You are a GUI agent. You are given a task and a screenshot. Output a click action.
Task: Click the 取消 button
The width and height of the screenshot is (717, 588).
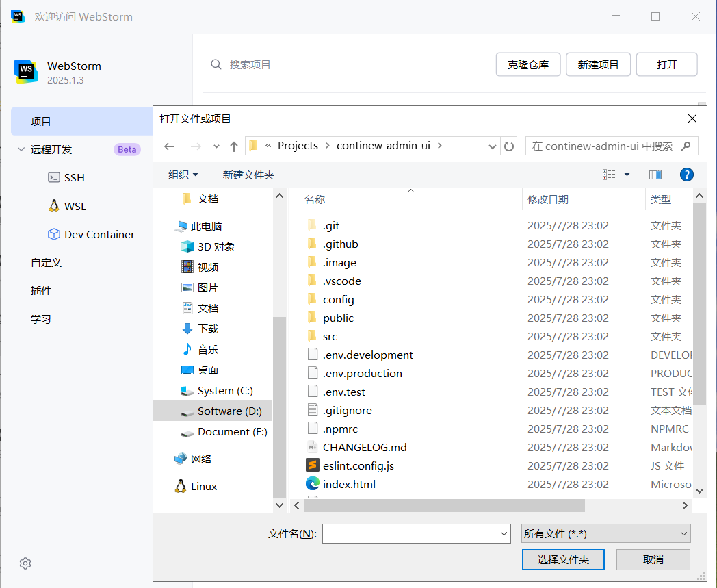[x=653, y=560]
